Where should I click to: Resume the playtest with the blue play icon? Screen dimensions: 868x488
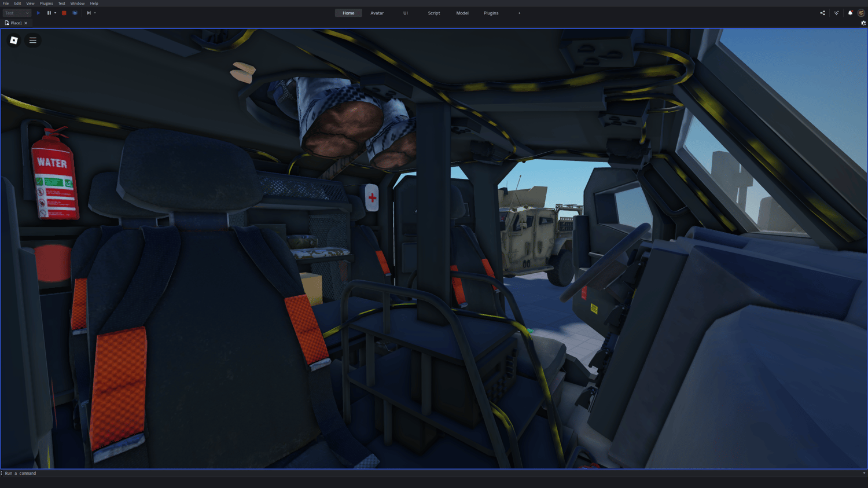39,13
